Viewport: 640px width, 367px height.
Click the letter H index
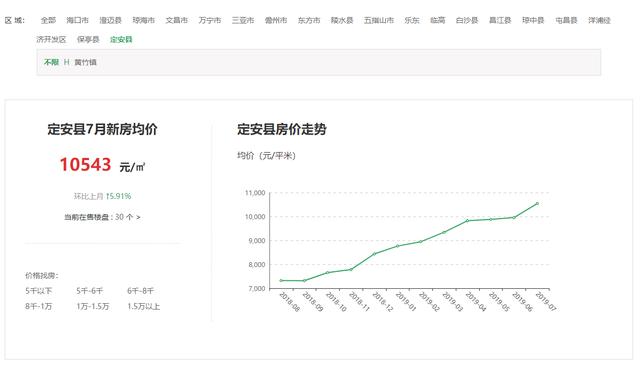coord(67,62)
